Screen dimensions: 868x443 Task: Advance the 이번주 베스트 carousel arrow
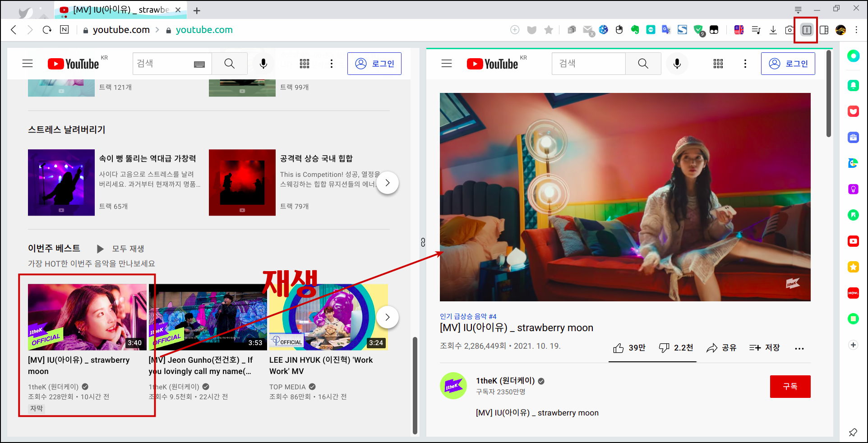pyautogui.click(x=388, y=317)
